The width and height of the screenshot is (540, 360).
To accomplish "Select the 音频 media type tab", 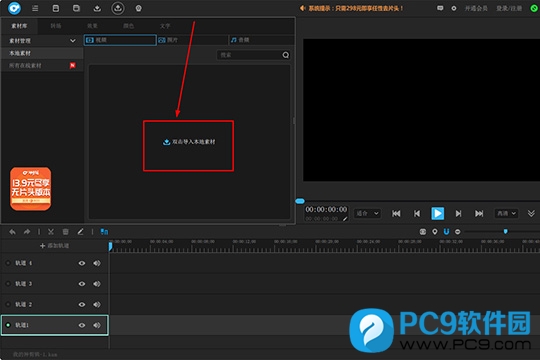I will (x=262, y=40).
